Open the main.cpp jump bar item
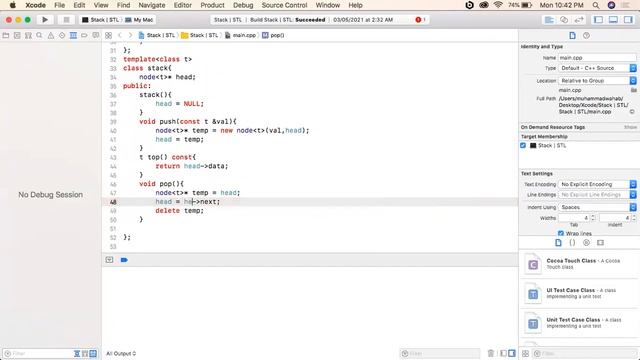The width and height of the screenshot is (640, 360). click(x=240, y=36)
